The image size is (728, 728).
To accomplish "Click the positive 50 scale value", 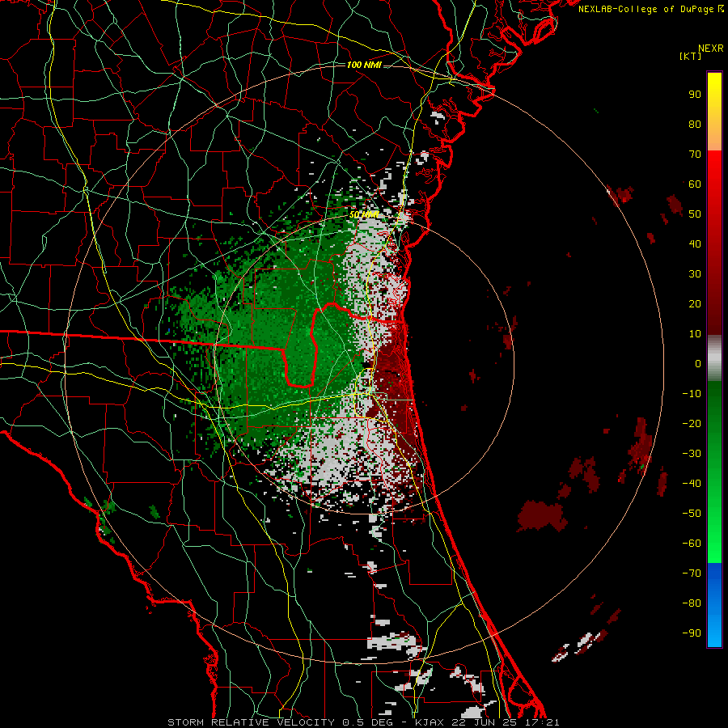I will pyautogui.click(x=695, y=214).
